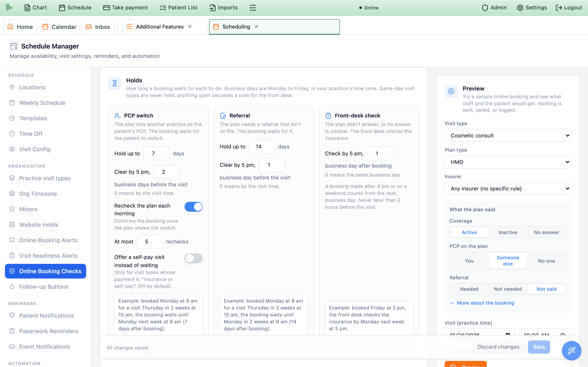Click the Referral Hold up to days field
The image size is (588, 367).
pos(262,147)
